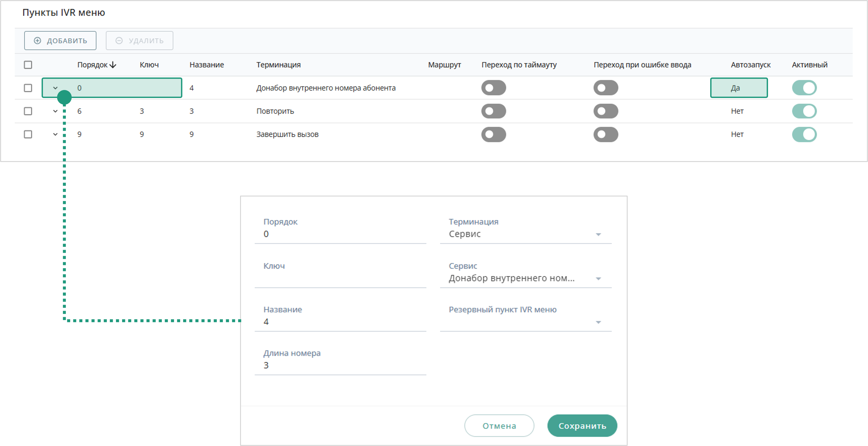The image size is (868, 446).
Task: Expand the row with order 6
Action: [55, 111]
